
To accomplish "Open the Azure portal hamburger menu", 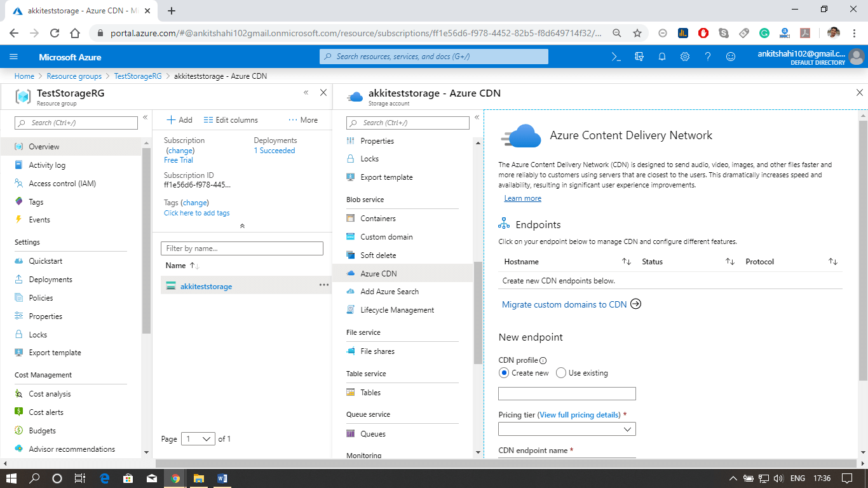I will 14,57.
